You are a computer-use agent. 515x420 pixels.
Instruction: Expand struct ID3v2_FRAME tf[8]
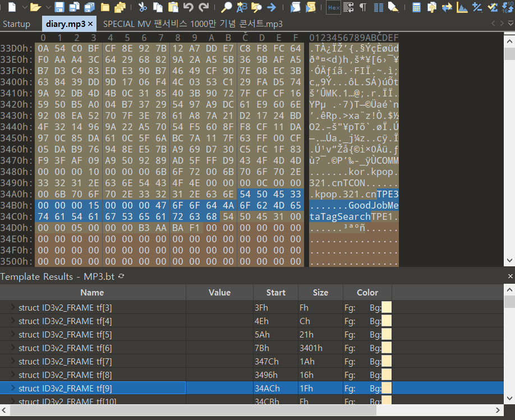click(x=13, y=375)
